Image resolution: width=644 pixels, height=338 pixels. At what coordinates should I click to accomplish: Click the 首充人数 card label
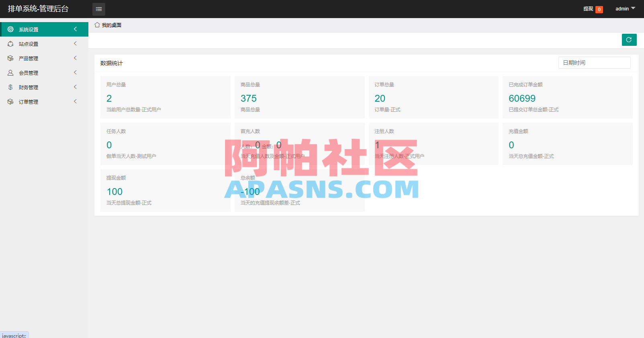250,131
